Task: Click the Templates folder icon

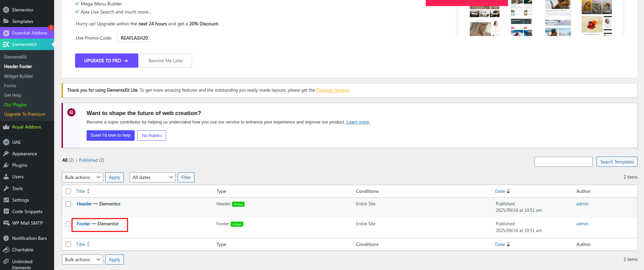Action: tap(6, 21)
